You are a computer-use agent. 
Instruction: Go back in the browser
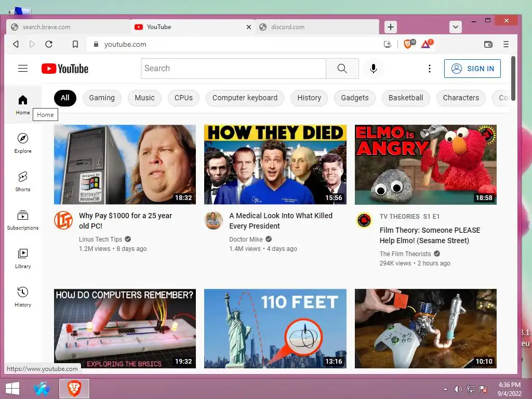point(16,44)
